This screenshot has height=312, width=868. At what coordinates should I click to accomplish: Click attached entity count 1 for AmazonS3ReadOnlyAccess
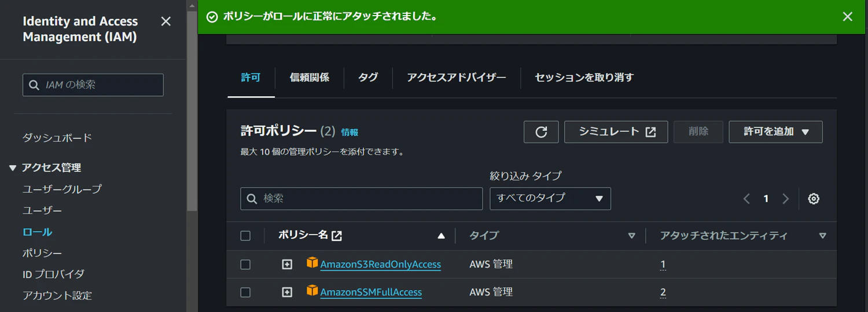663,265
